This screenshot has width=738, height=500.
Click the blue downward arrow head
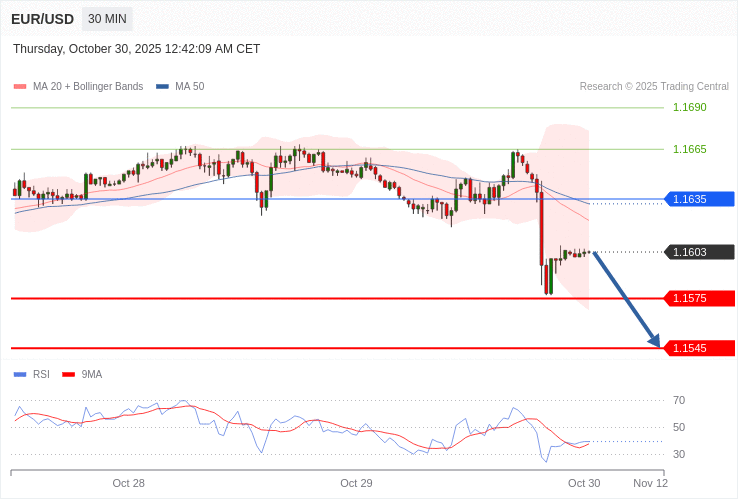(x=653, y=340)
